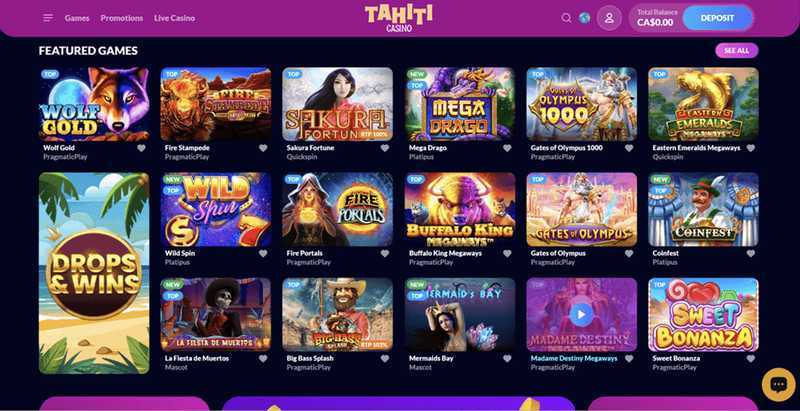Go to Live Casino

point(174,18)
